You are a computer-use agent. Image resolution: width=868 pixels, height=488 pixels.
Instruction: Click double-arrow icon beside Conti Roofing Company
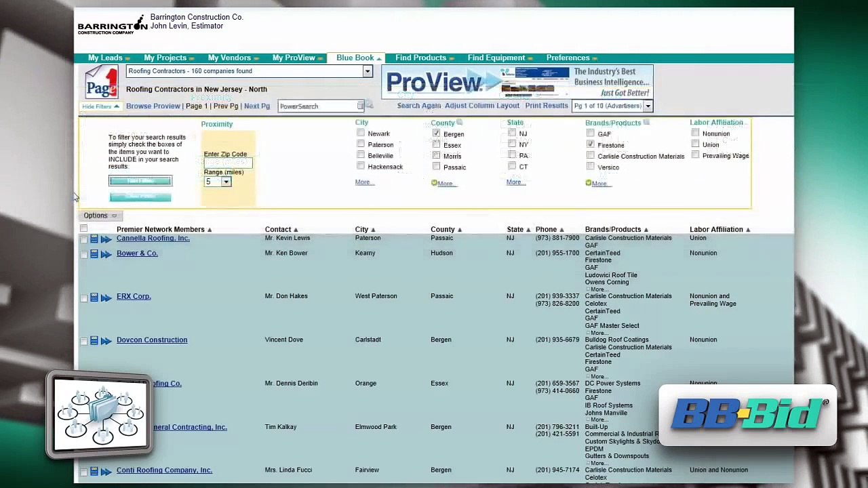pos(106,470)
